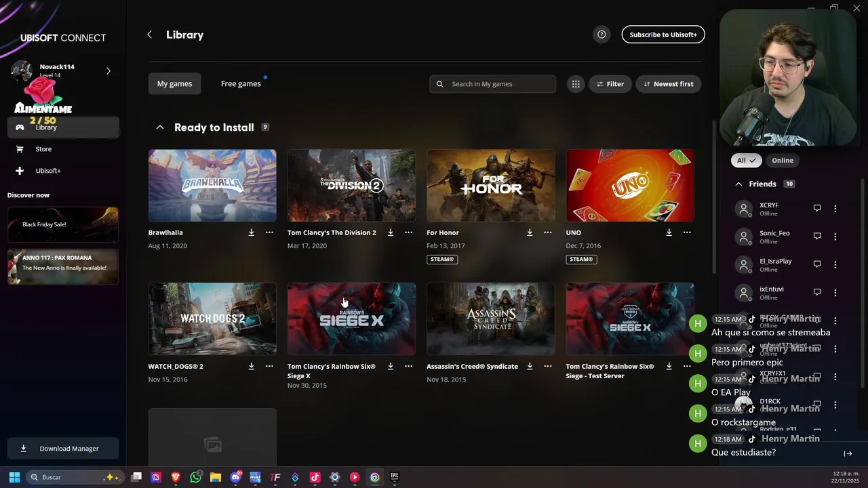
Task: Collapse the Friends list section
Action: [738, 184]
